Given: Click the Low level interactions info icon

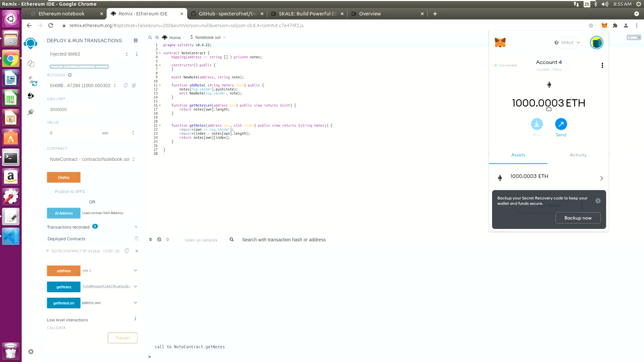Looking at the screenshot, I should [135, 318].
